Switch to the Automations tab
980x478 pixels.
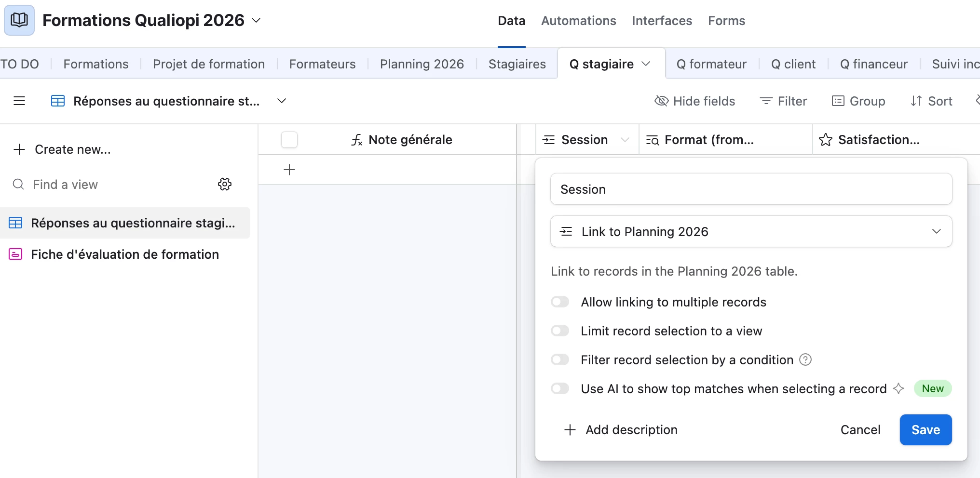click(x=578, y=21)
